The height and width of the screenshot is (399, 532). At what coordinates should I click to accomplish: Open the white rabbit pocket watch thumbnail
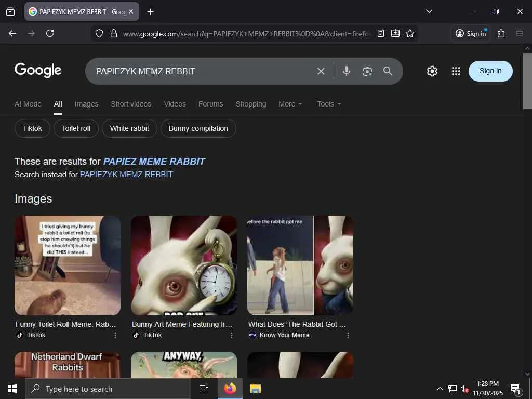[x=184, y=265]
